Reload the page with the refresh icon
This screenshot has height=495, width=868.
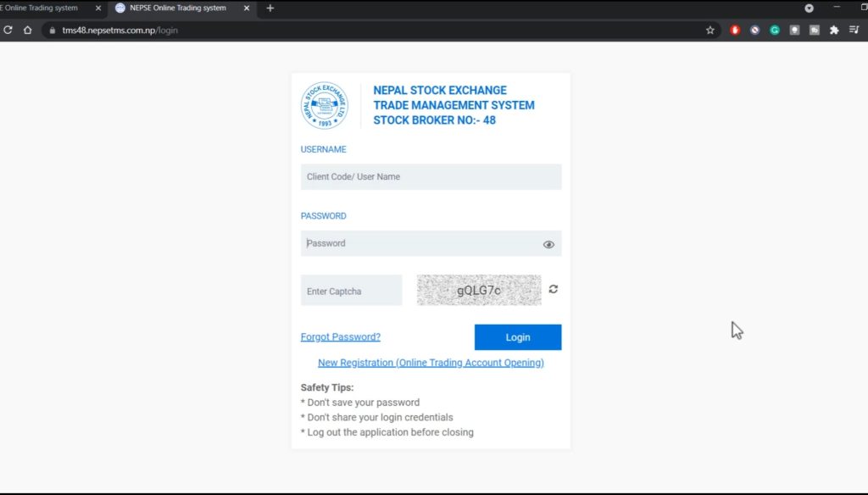click(x=8, y=30)
